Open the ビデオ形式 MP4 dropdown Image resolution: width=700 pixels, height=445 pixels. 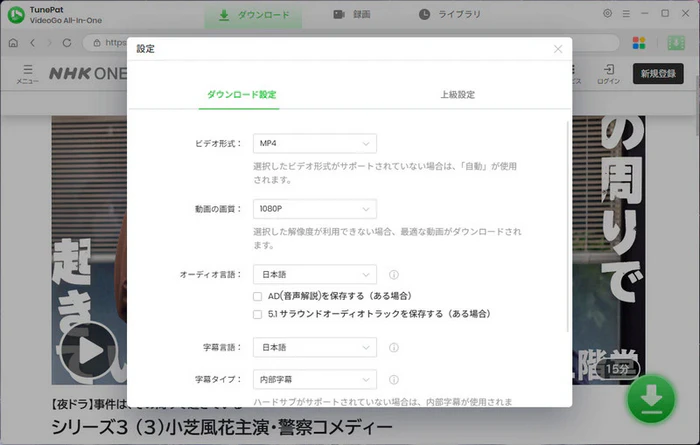pyautogui.click(x=315, y=144)
